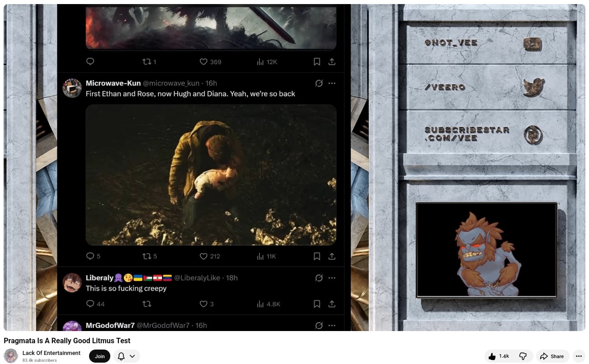This screenshot has height=364, width=589.
Task: Open the Grok icon on Microwave-Kun tweet
Action: tap(319, 83)
